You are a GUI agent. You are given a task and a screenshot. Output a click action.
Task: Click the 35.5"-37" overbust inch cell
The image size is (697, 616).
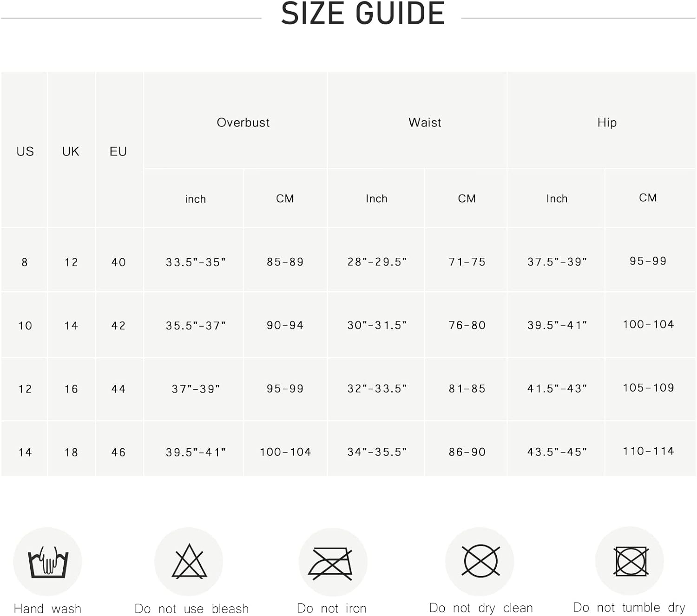click(196, 326)
